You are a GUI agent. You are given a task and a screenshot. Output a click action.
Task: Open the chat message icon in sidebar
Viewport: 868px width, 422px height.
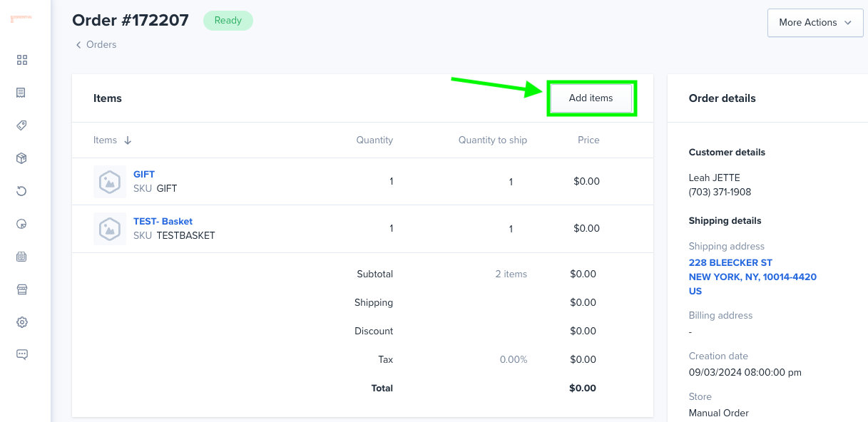pyautogui.click(x=21, y=354)
